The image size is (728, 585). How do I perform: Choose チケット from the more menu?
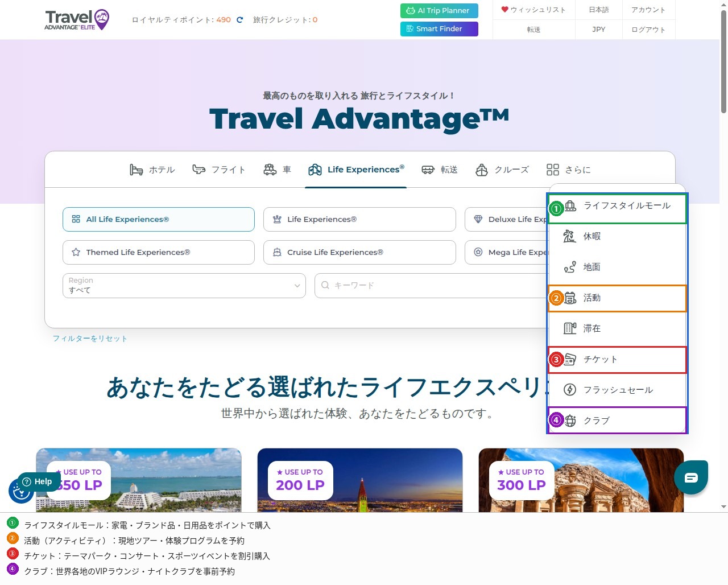coord(618,360)
